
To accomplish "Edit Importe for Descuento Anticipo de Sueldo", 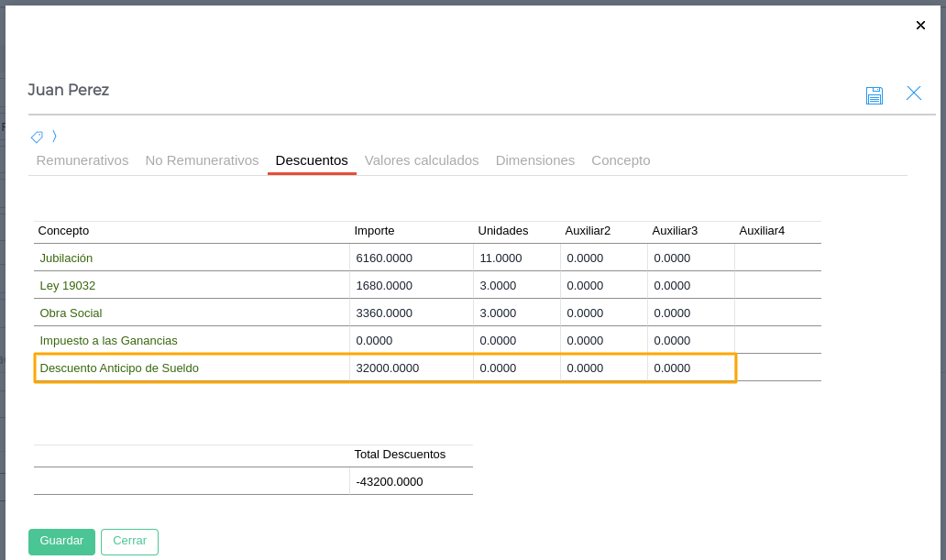I will pos(410,368).
